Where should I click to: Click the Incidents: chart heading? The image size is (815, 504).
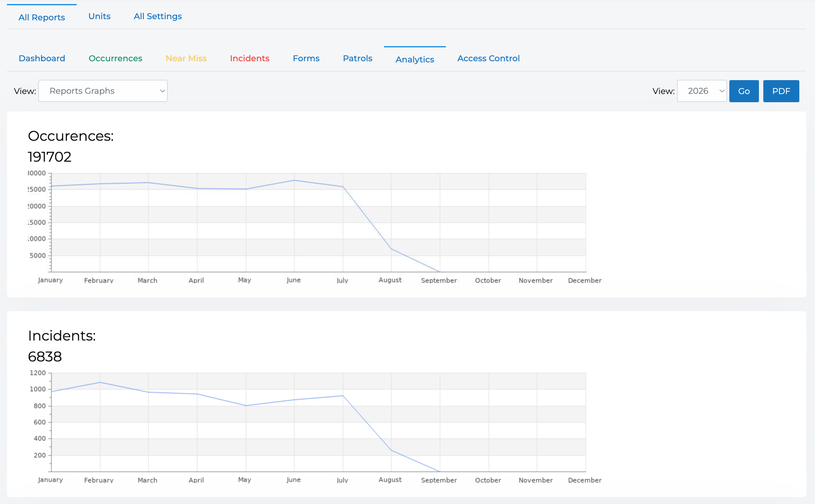[x=62, y=336]
